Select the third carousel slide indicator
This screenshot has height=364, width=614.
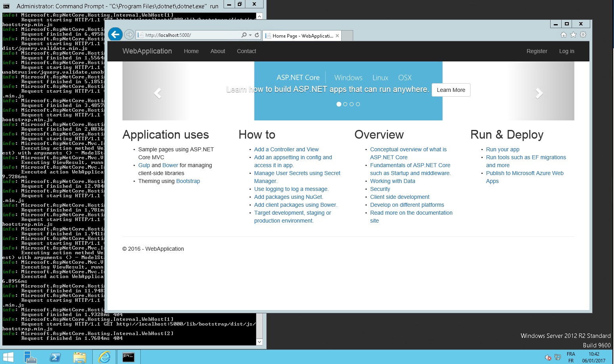click(352, 104)
